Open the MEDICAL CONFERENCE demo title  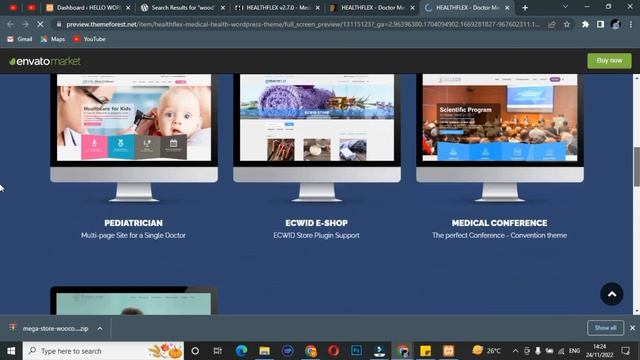(499, 223)
